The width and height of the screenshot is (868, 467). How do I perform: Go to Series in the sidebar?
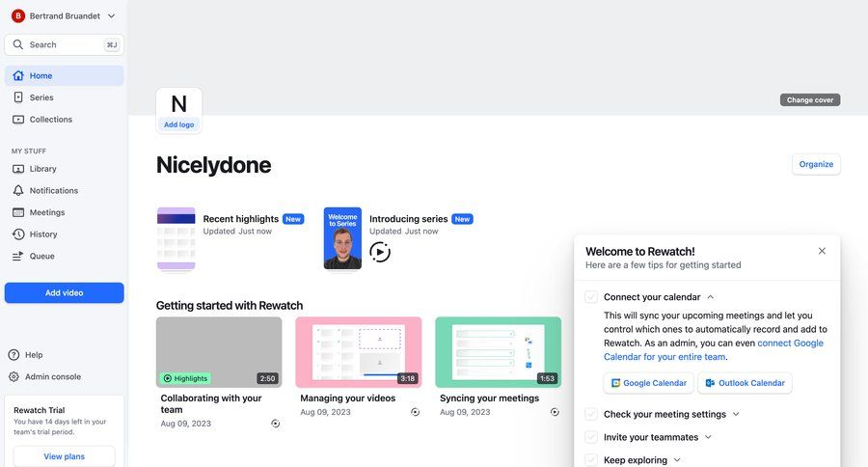(x=65, y=97)
